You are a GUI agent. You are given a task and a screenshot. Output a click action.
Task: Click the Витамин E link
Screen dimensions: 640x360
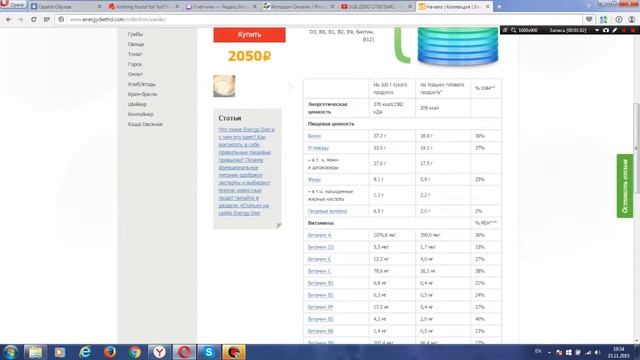click(x=319, y=259)
